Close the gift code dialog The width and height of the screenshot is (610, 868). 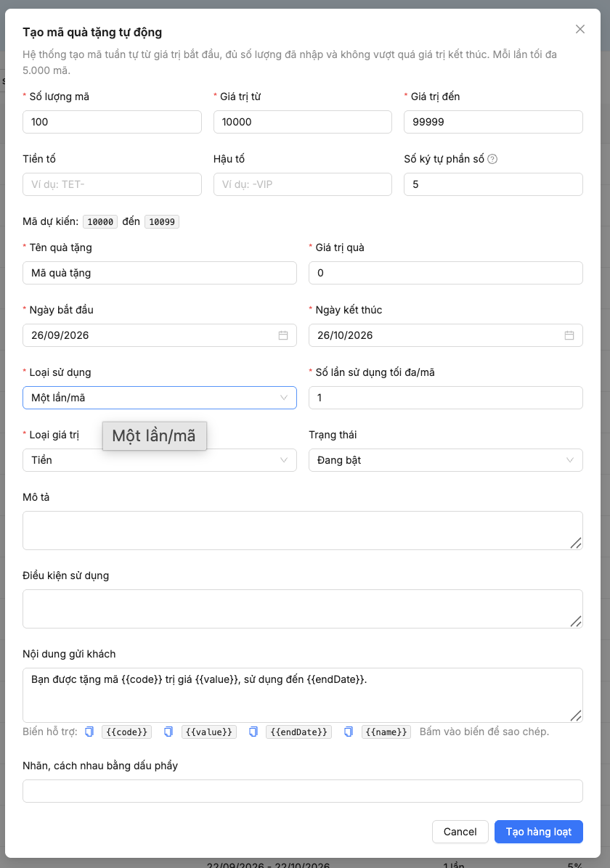pos(580,29)
